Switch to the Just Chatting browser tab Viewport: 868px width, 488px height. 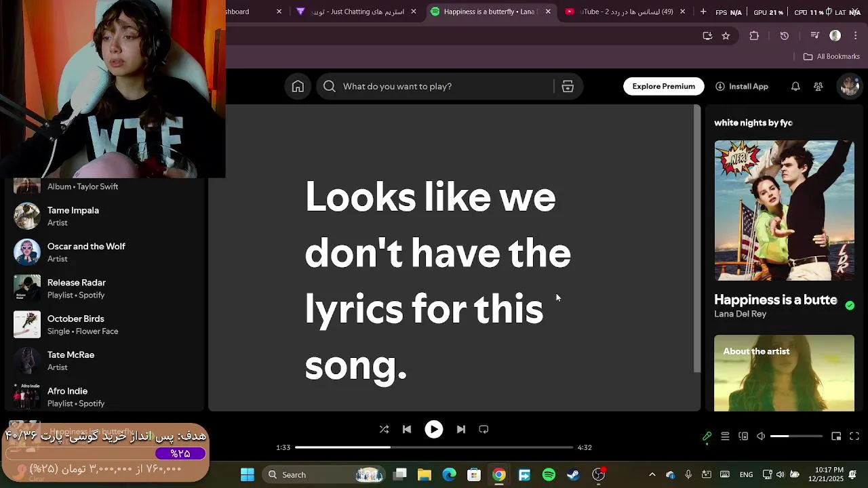pyautogui.click(x=357, y=12)
